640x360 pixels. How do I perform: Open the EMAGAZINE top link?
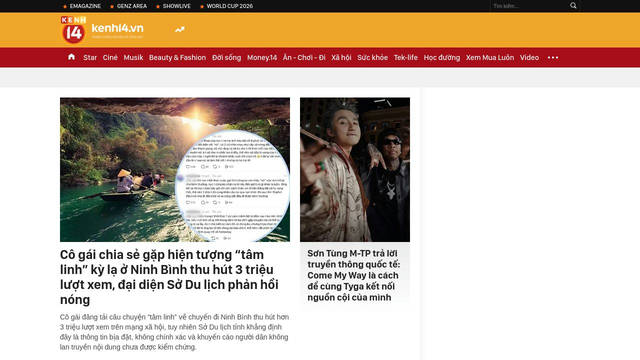point(85,6)
